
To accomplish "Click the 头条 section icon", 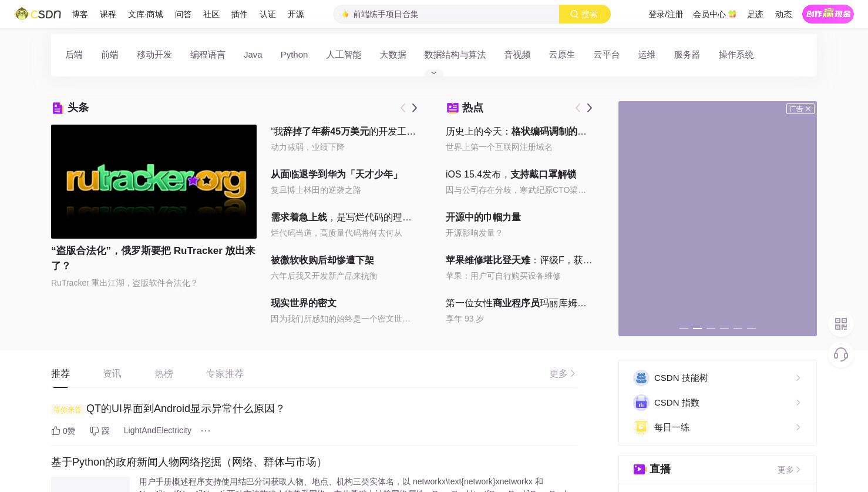I will coord(58,108).
